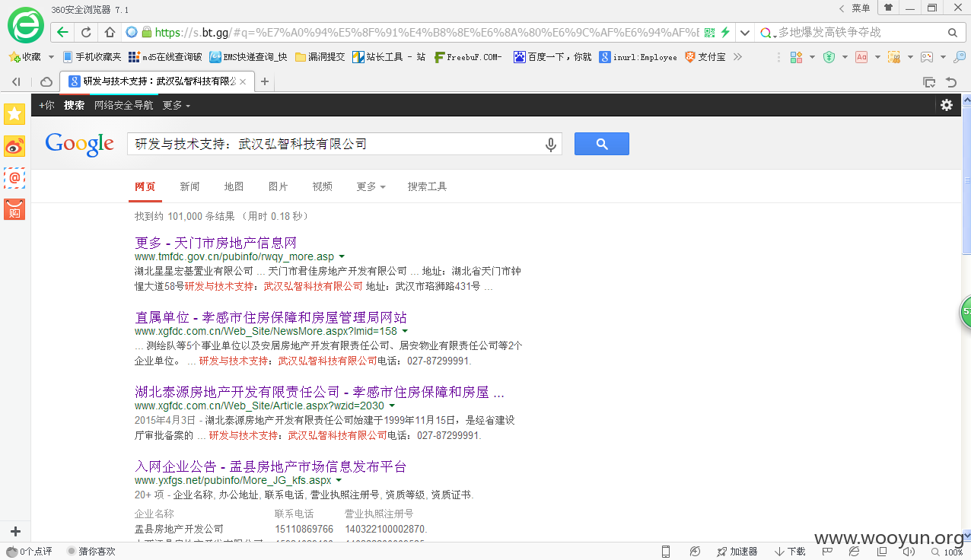Open the FreebuF.COM bookmark

[x=468, y=57]
